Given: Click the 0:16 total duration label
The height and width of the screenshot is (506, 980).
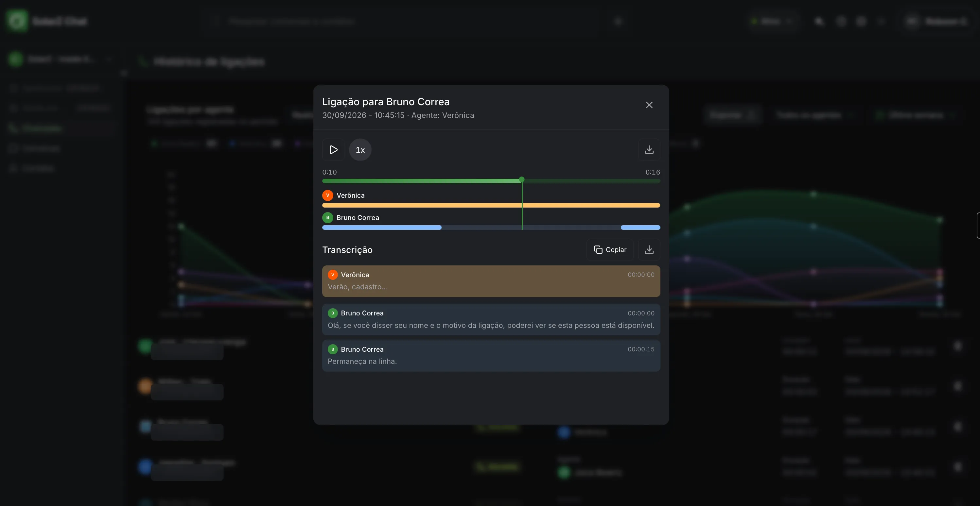Looking at the screenshot, I should pyautogui.click(x=653, y=172).
